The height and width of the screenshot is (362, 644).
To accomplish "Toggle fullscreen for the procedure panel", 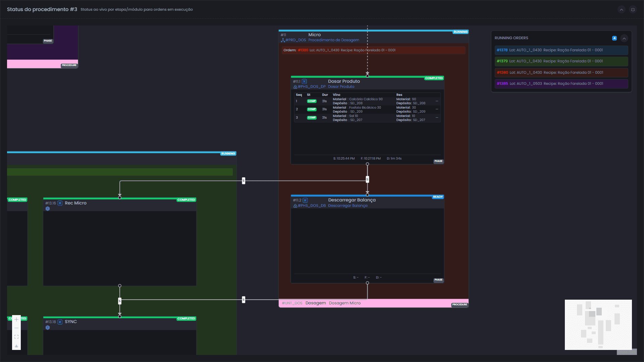I will (633, 10).
